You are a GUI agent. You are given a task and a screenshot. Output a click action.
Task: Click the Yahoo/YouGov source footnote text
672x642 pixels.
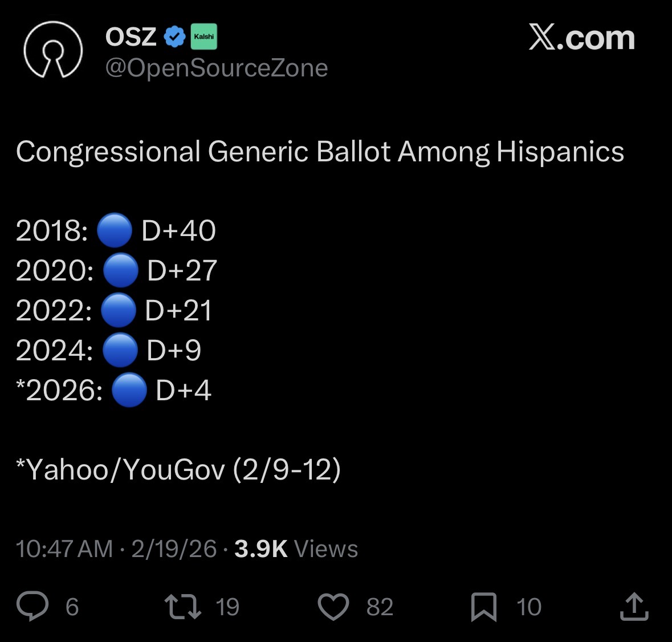click(x=178, y=469)
